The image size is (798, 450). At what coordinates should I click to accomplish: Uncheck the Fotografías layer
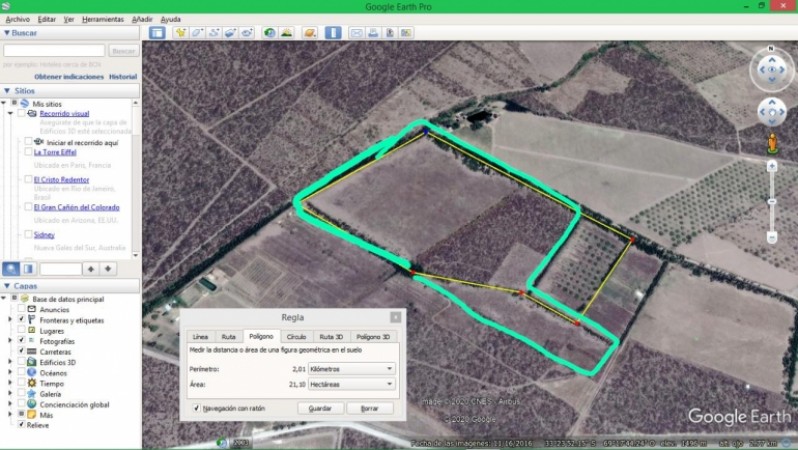21,341
